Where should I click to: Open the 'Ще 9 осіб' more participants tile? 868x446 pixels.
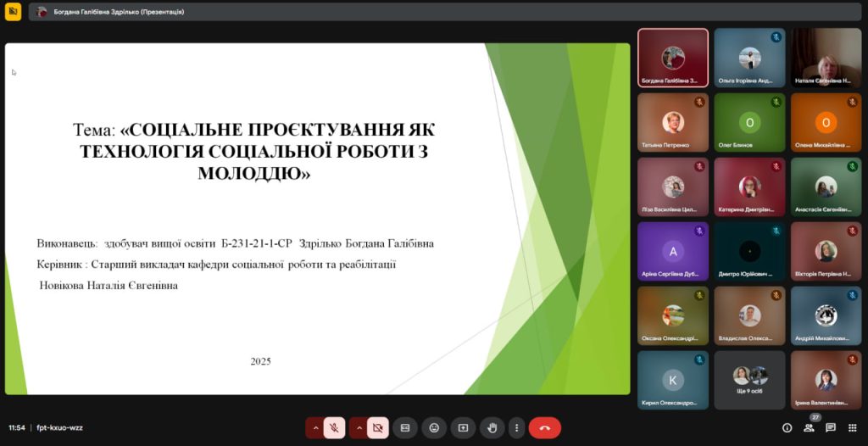click(749, 380)
